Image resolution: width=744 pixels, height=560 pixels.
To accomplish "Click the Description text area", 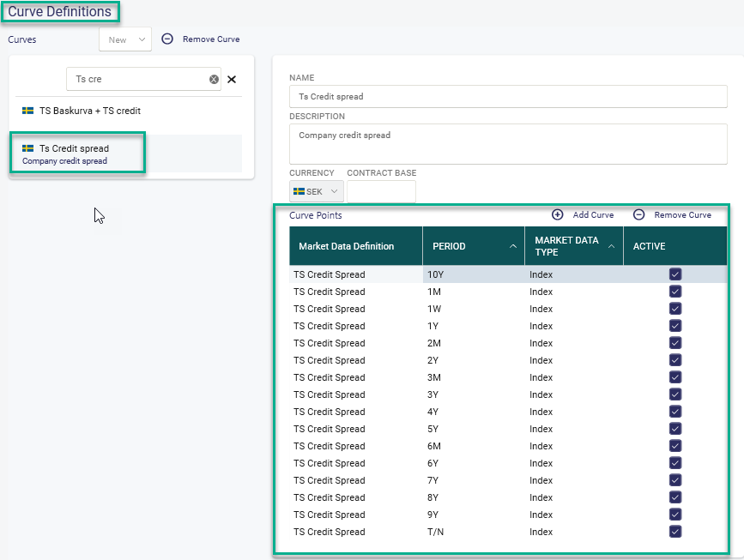I will point(508,143).
